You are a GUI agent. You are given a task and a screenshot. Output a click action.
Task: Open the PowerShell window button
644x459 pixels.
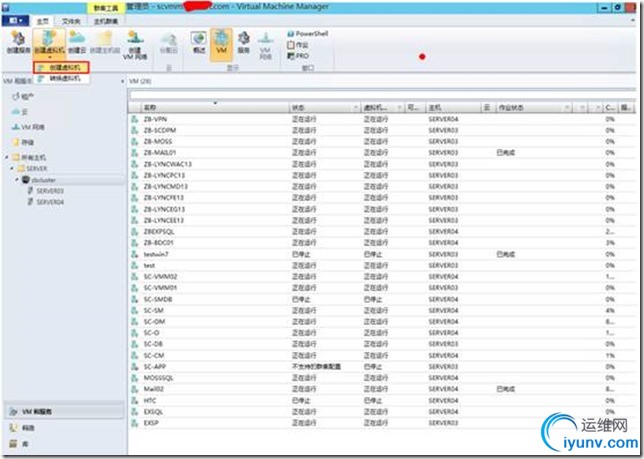tap(308, 34)
